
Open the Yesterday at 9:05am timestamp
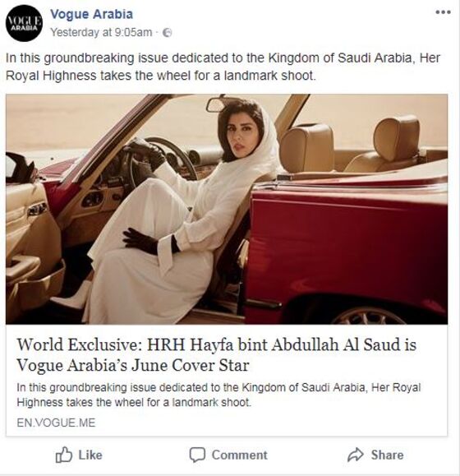click(x=101, y=32)
